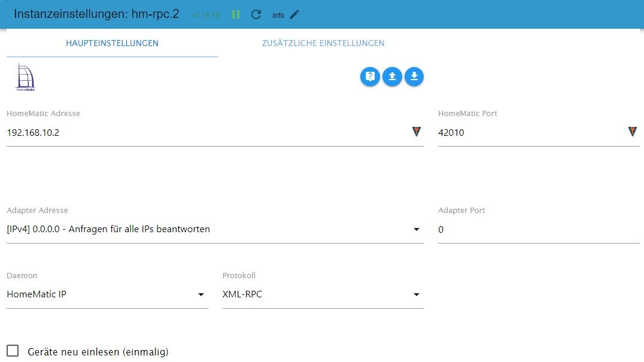Click the password-manager icon in HomeMatic Adresse

417,132
